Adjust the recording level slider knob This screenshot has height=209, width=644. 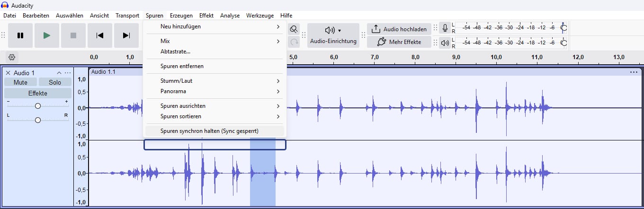(563, 28)
